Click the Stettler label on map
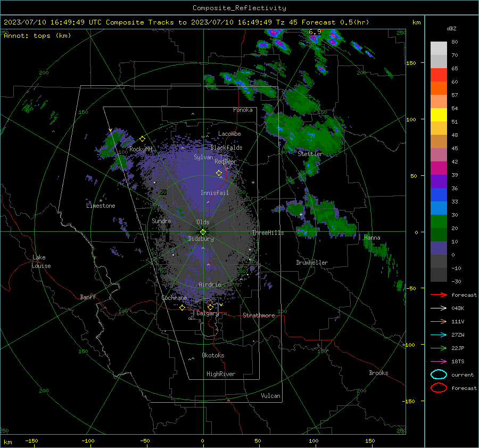479x448 pixels. [x=310, y=154]
